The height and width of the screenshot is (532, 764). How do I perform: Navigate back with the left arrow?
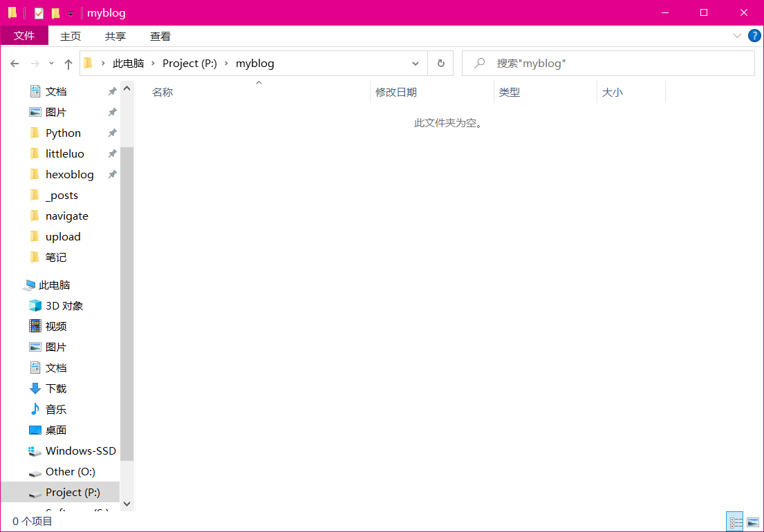click(15, 64)
